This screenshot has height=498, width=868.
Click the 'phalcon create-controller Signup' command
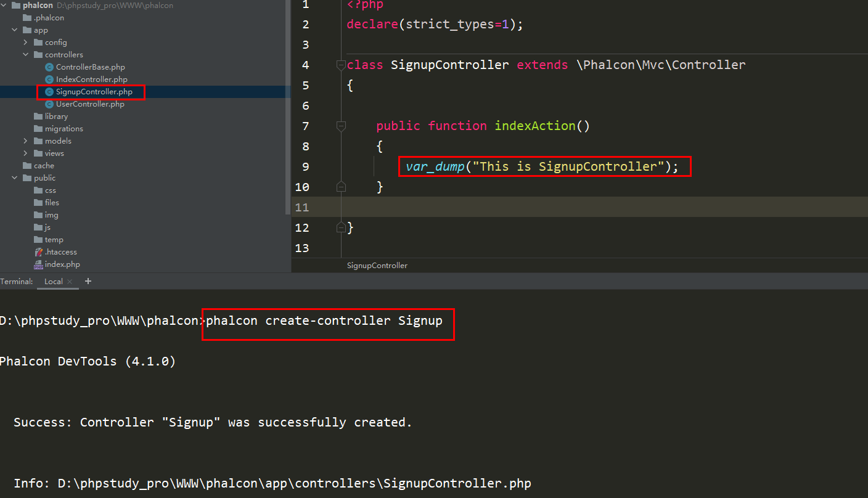coord(324,320)
